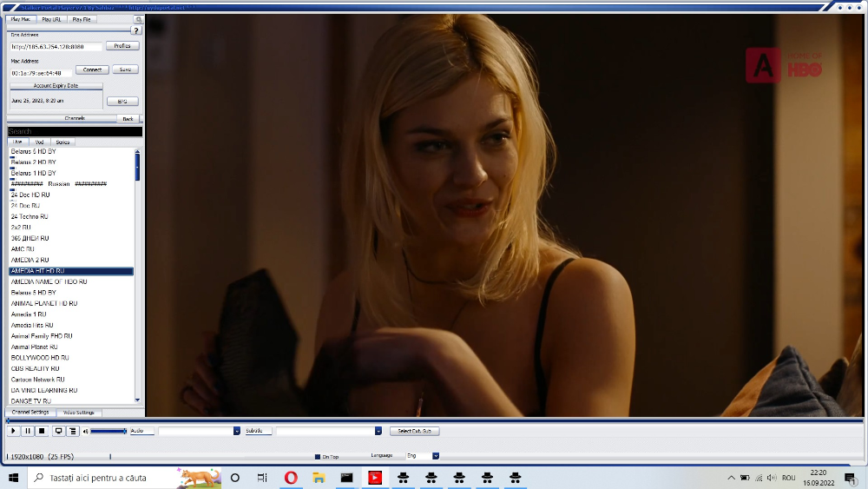Viewport: 868px width, 489px height.
Task: Open the Channel Settings tab
Action: click(30, 413)
